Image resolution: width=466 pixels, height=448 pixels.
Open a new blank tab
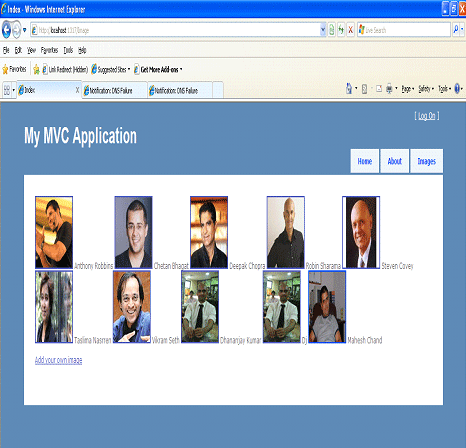[218, 90]
